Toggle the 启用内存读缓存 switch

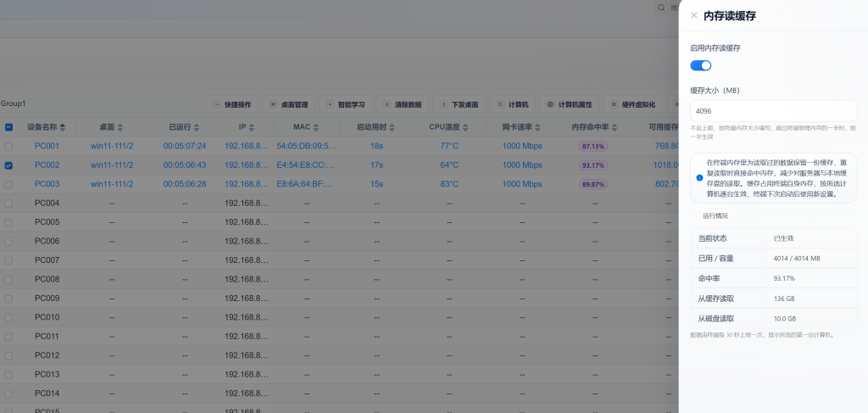click(x=700, y=65)
